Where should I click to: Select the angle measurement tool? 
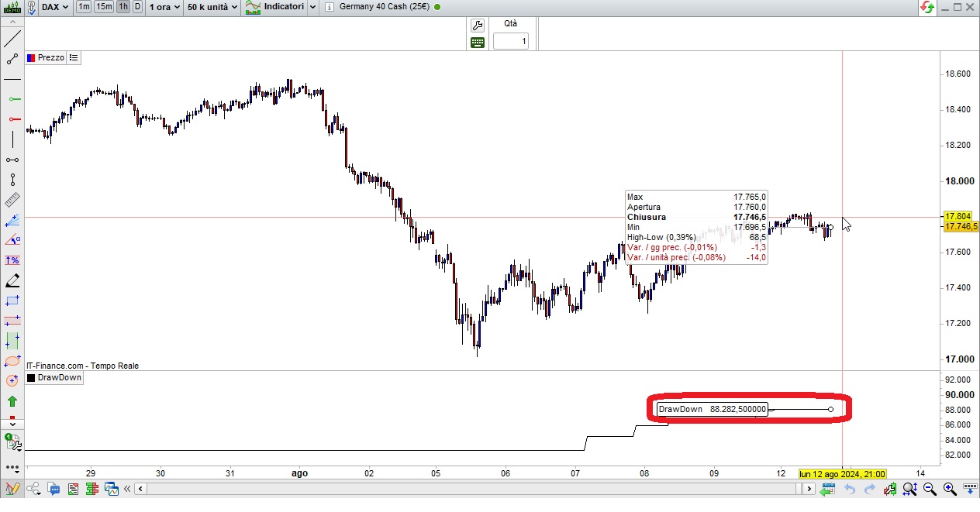(x=12, y=240)
